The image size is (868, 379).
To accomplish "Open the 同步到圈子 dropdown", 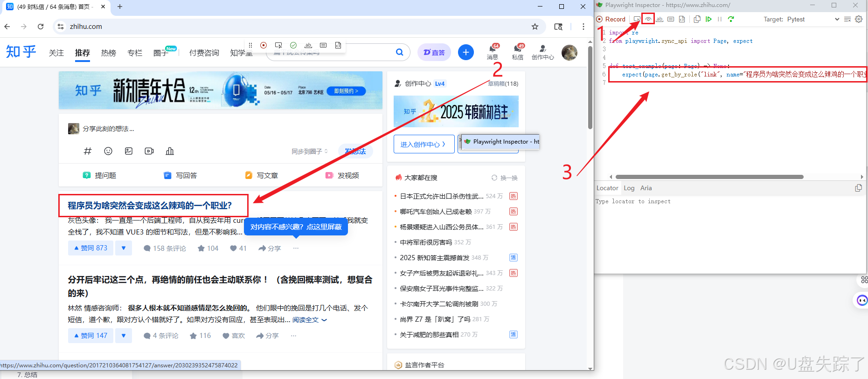I will tap(310, 152).
